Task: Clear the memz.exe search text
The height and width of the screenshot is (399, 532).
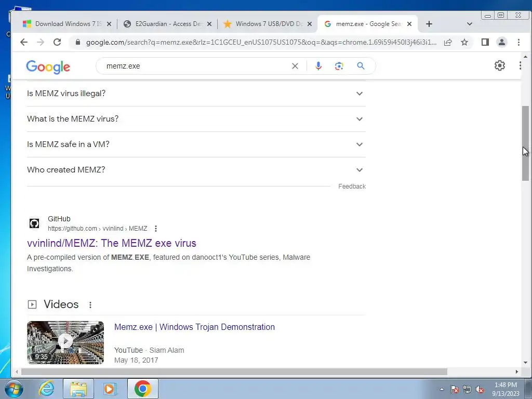Action: tap(295, 66)
